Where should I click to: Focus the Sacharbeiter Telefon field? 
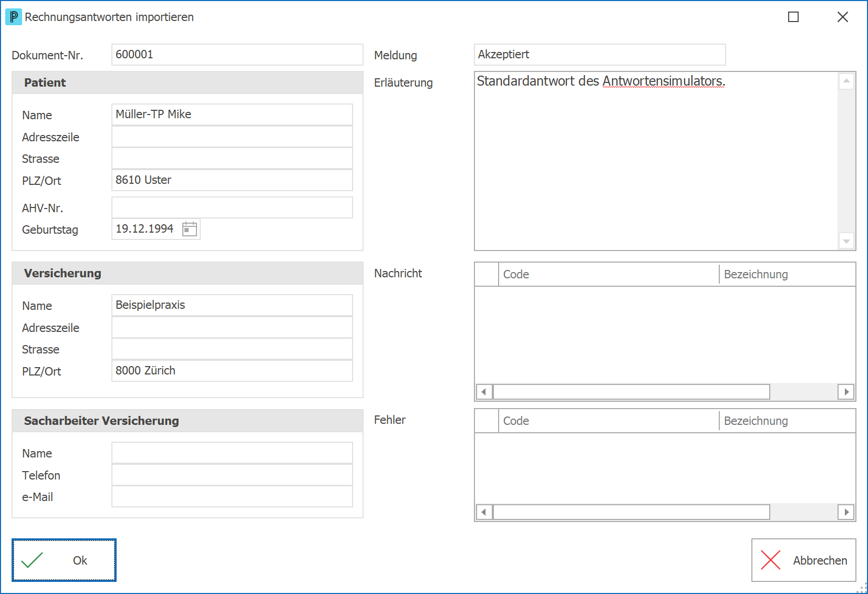click(x=232, y=475)
